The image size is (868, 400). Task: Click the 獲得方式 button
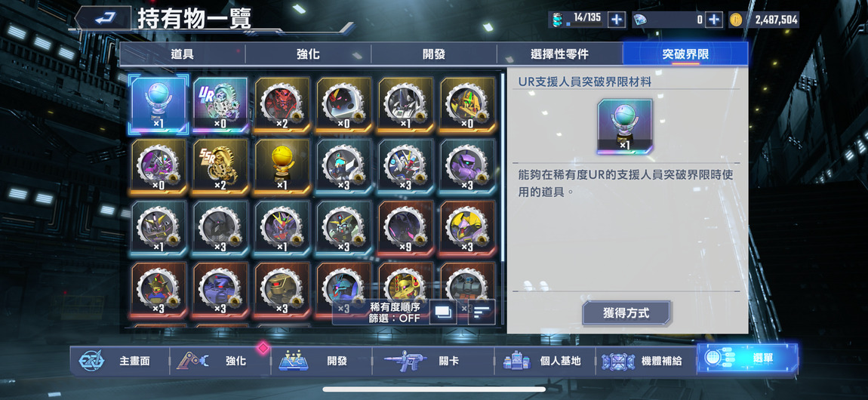(x=626, y=313)
